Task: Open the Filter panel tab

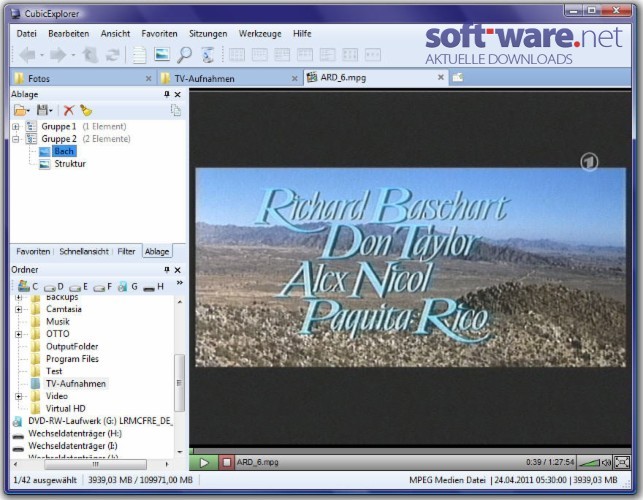Action: [x=126, y=251]
